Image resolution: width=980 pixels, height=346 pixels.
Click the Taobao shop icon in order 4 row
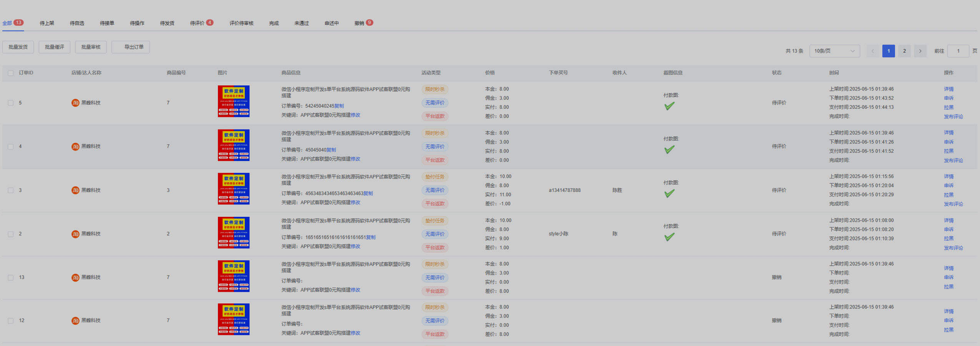click(x=75, y=146)
